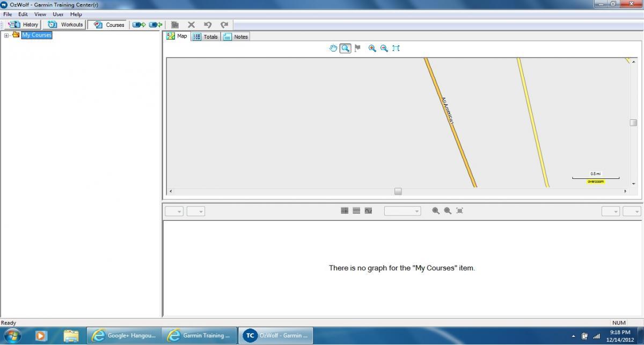Viewport: 644px width, 345px height.
Task: Expand the My Courses tree node
Action: 6,35
